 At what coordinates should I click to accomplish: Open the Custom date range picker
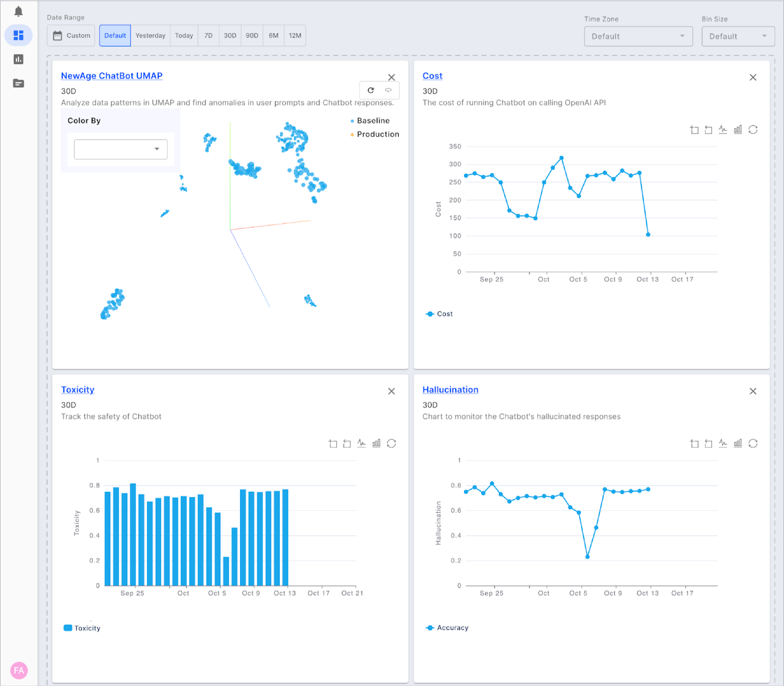coord(71,35)
